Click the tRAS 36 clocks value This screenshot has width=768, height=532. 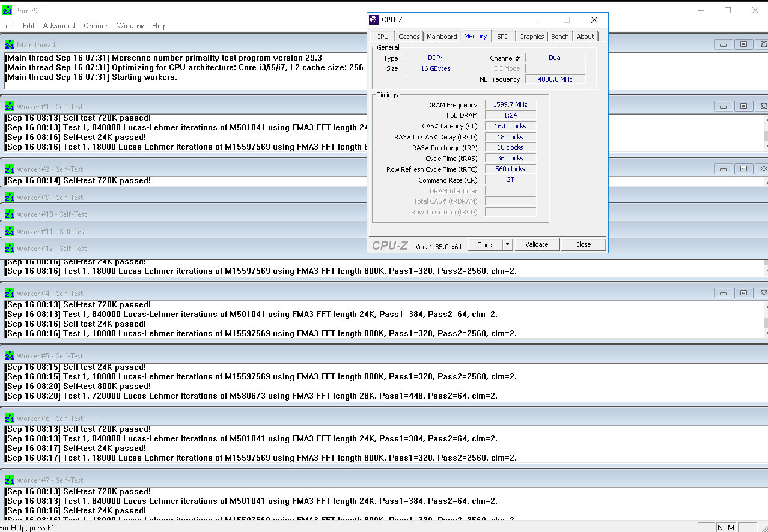pyautogui.click(x=510, y=158)
